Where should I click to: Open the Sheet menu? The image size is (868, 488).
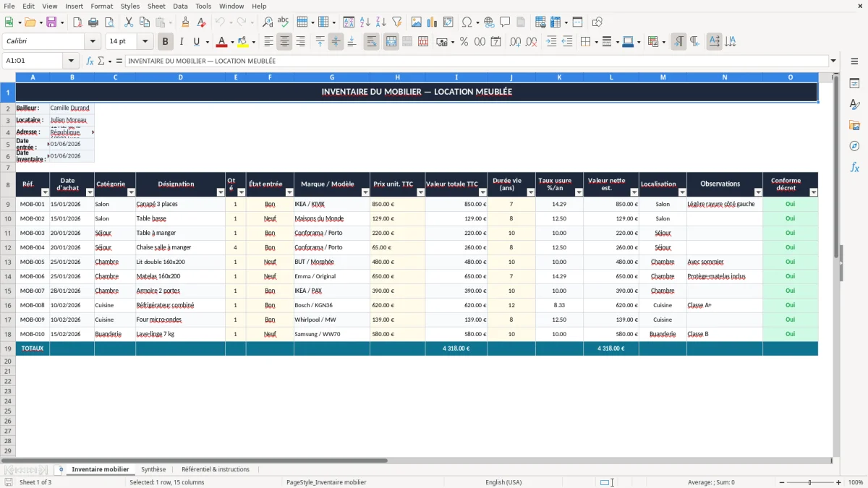point(156,6)
